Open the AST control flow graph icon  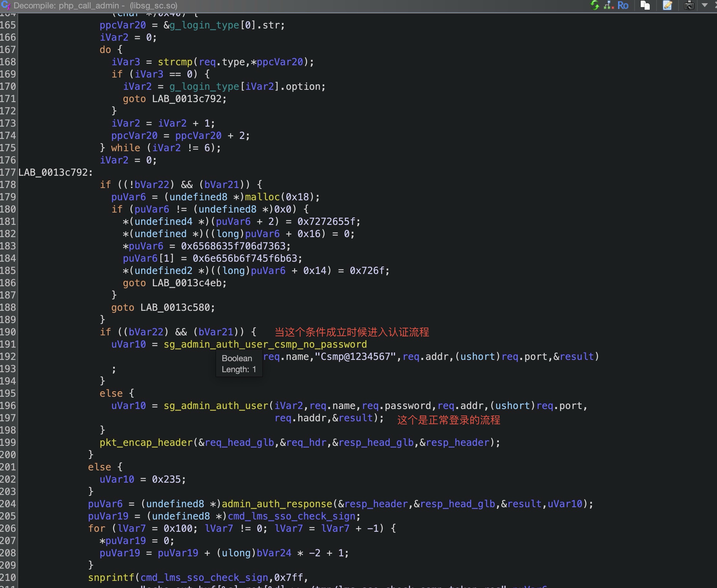tap(609, 5)
